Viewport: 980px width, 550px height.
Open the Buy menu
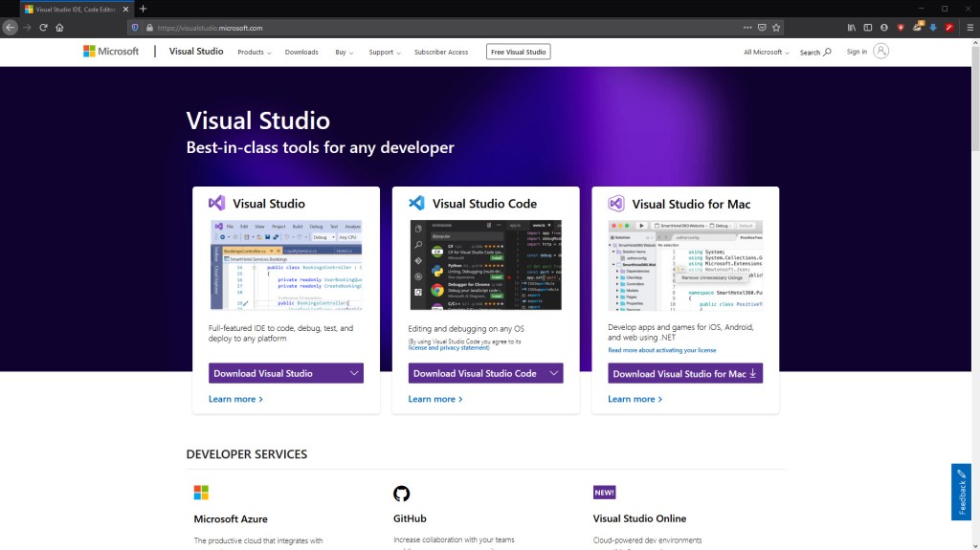click(x=344, y=53)
